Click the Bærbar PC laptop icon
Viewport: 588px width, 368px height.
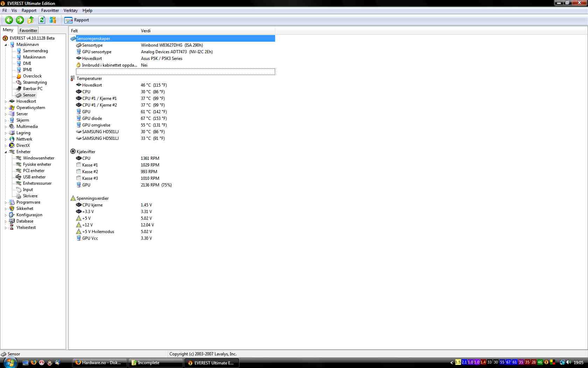click(x=19, y=89)
